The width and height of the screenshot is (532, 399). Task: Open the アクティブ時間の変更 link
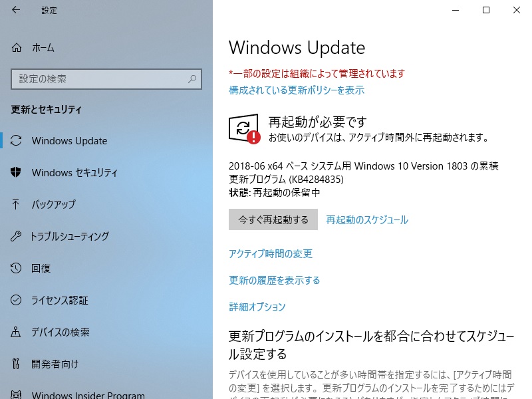click(x=271, y=253)
